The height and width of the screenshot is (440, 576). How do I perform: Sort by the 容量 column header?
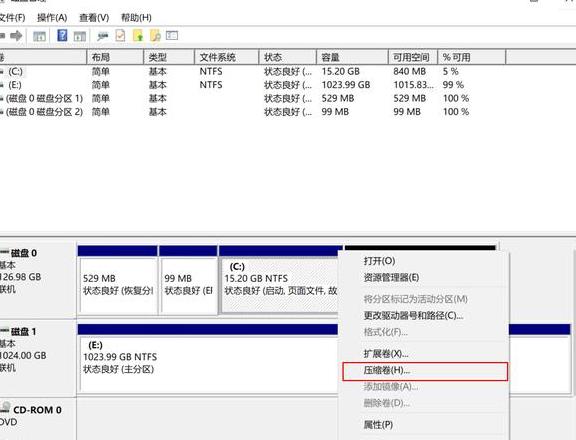point(352,57)
